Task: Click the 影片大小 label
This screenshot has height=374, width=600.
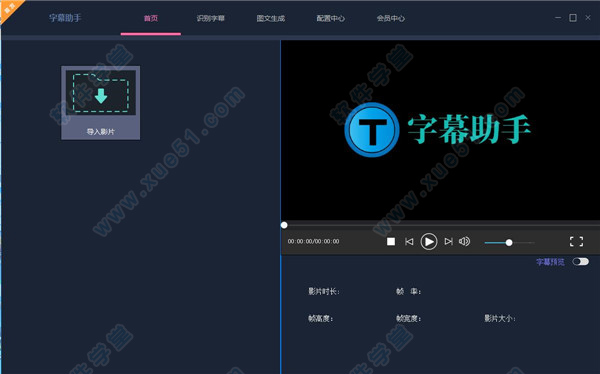Action: click(500, 318)
